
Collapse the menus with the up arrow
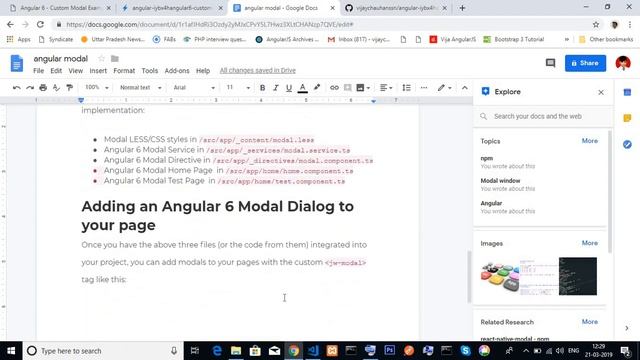pos(464,88)
